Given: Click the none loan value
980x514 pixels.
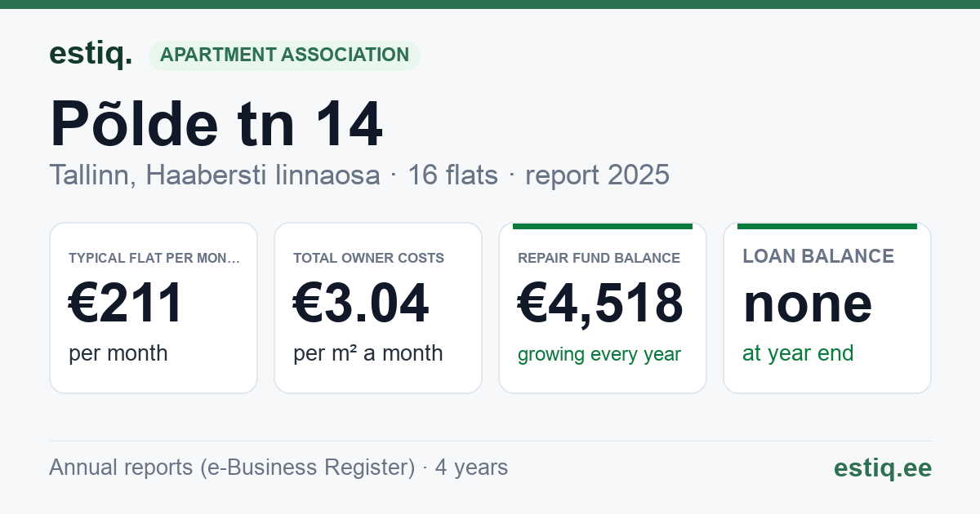Looking at the screenshot, I should (x=808, y=303).
